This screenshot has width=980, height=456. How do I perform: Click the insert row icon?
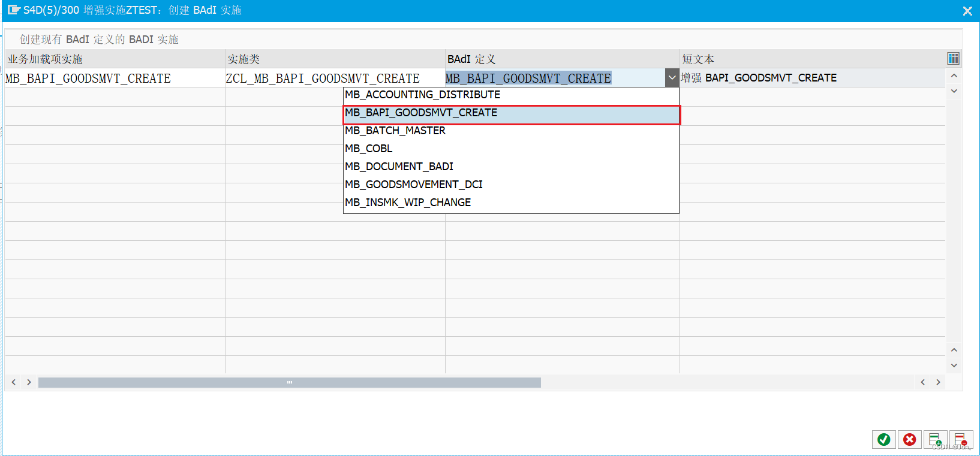click(x=935, y=440)
